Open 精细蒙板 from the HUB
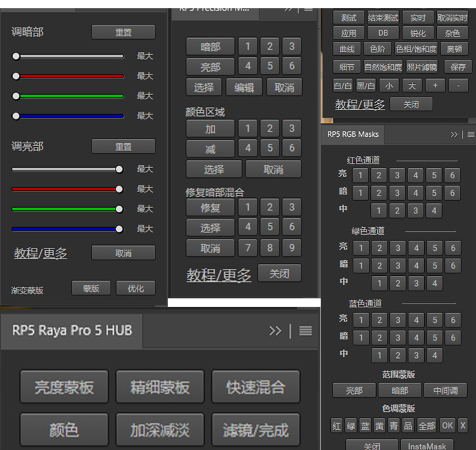The image size is (476, 450). point(160,387)
